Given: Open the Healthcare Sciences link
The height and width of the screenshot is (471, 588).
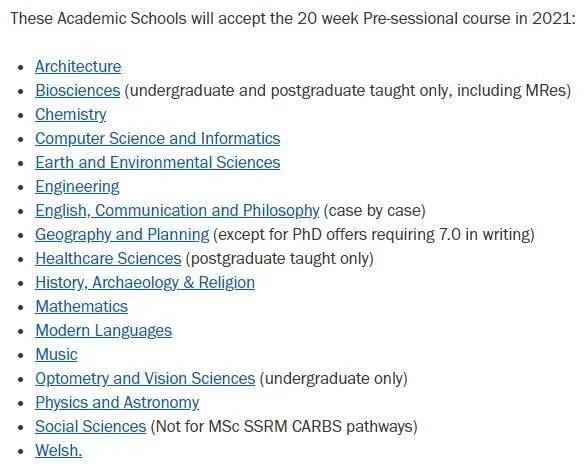Looking at the screenshot, I should (108, 259).
